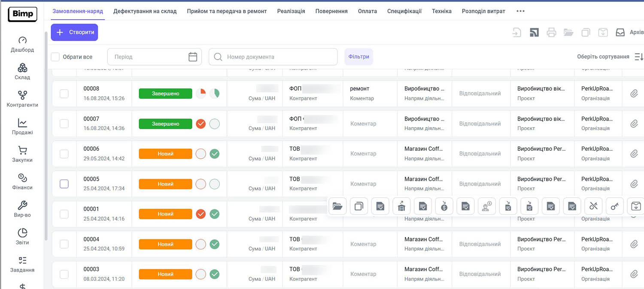Viewport: 644px width, 289px height.
Task: Open the Контрагенти sidebar section
Action: coord(22,99)
